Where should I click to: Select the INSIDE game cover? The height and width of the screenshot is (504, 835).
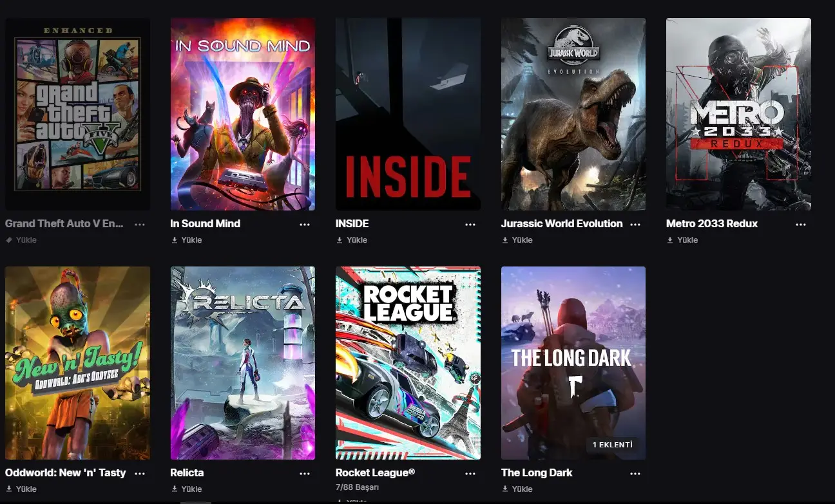click(x=408, y=114)
